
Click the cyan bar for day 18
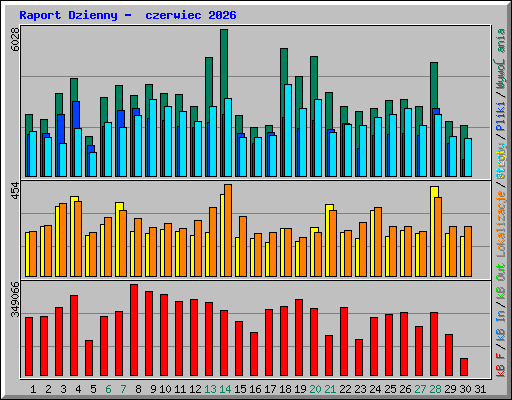pyautogui.click(x=288, y=130)
